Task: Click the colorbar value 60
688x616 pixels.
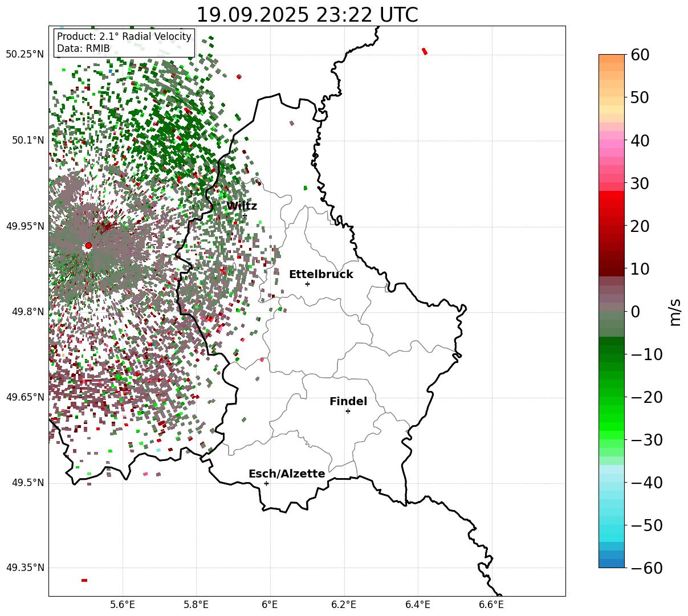Action: click(639, 55)
